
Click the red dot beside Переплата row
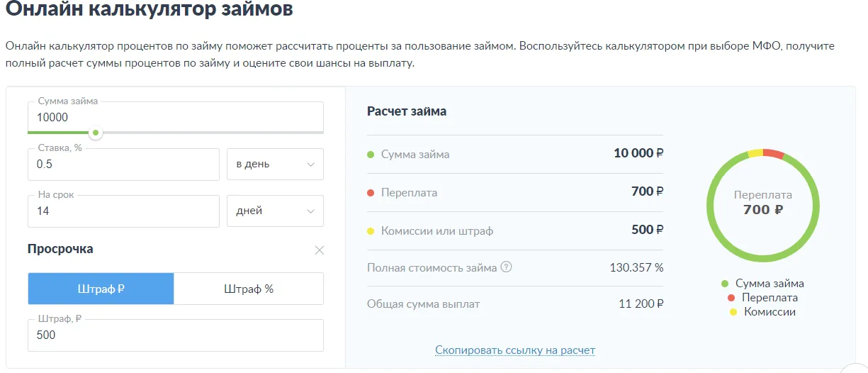[x=371, y=193]
